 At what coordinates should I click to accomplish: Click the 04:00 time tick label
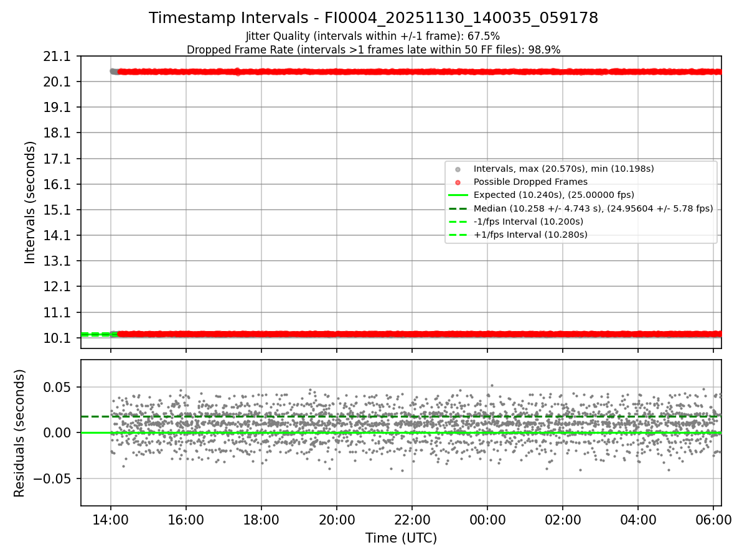638,519
